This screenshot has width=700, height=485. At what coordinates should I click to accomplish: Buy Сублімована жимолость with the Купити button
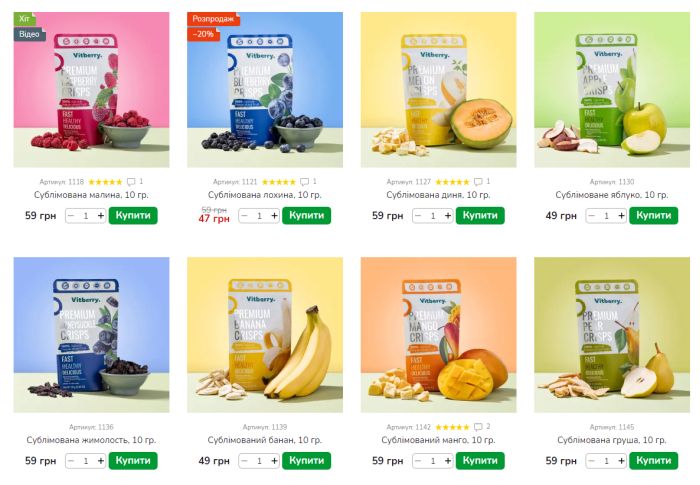click(x=133, y=460)
